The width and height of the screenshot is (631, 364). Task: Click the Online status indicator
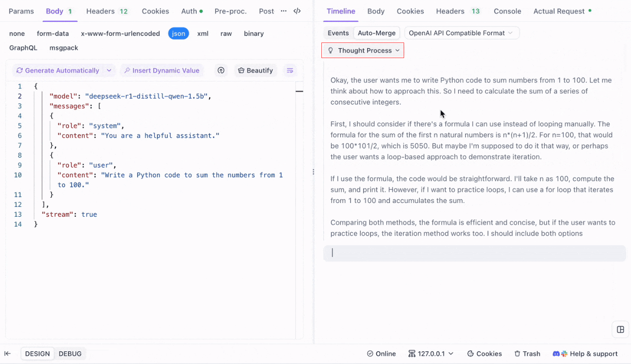tap(381, 354)
